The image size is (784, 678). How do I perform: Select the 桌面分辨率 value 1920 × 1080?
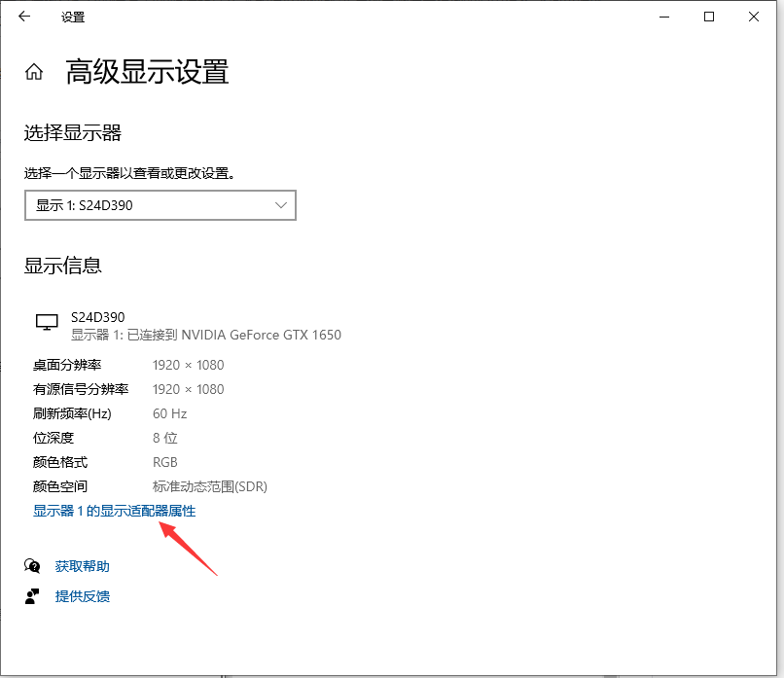186,365
